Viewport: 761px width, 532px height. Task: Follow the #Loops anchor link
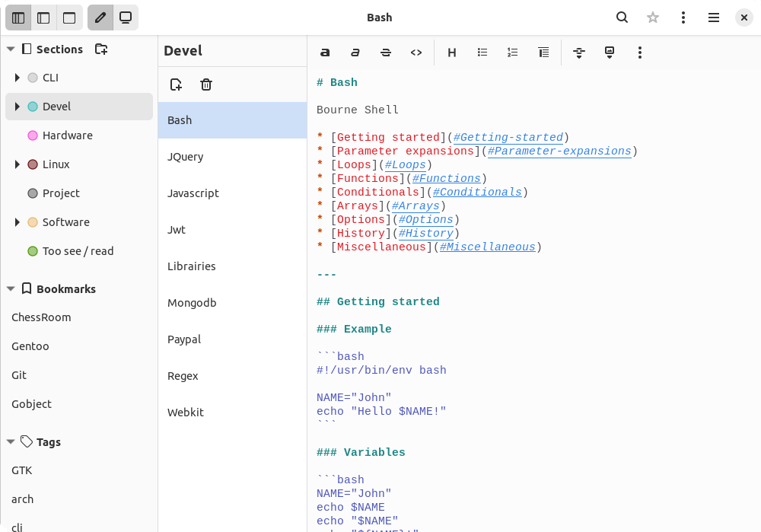(406, 164)
